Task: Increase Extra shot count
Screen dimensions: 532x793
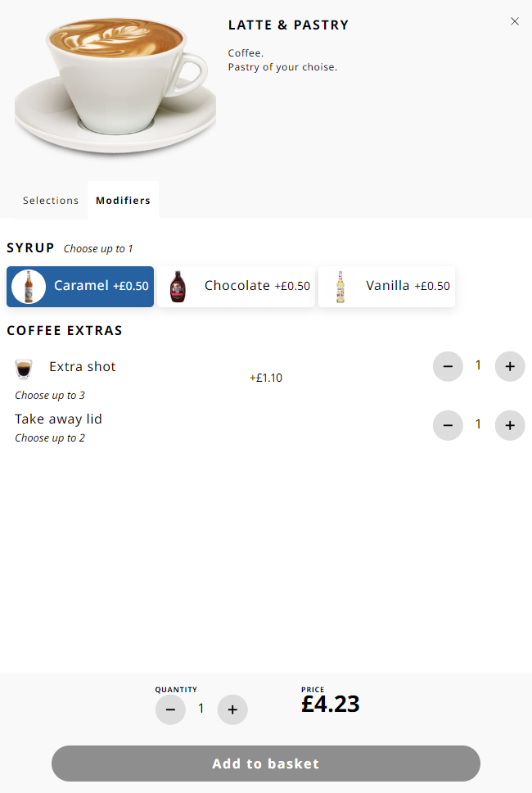Action: coord(510,366)
